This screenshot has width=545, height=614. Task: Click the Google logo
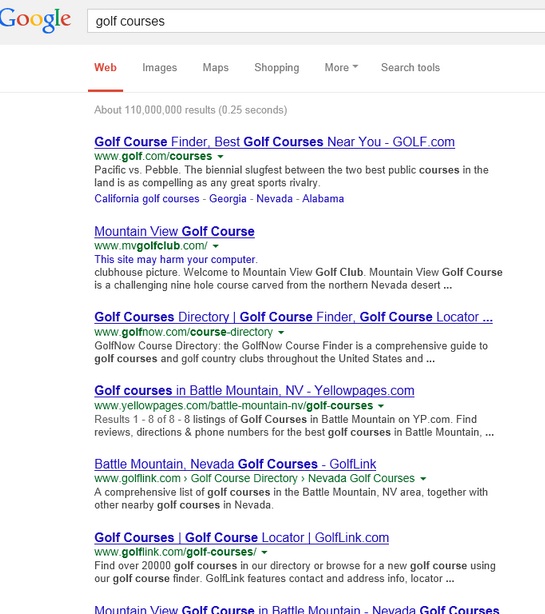pyautogui.click(x=35, y=20)
